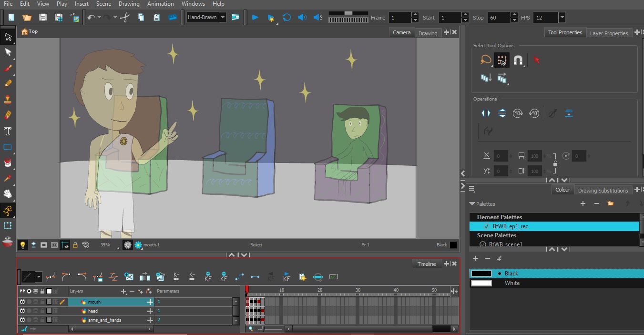
Task: Switch to Drawing Substitutions tab
Action: (603, 190)
